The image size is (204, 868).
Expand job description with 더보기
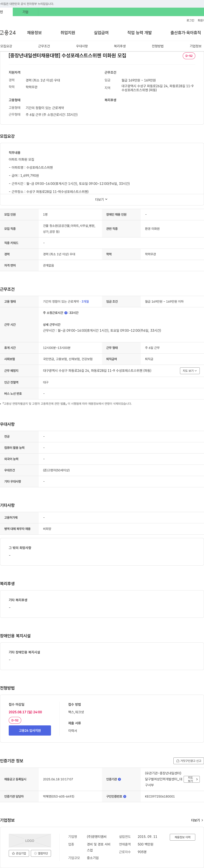coord(101,199)
